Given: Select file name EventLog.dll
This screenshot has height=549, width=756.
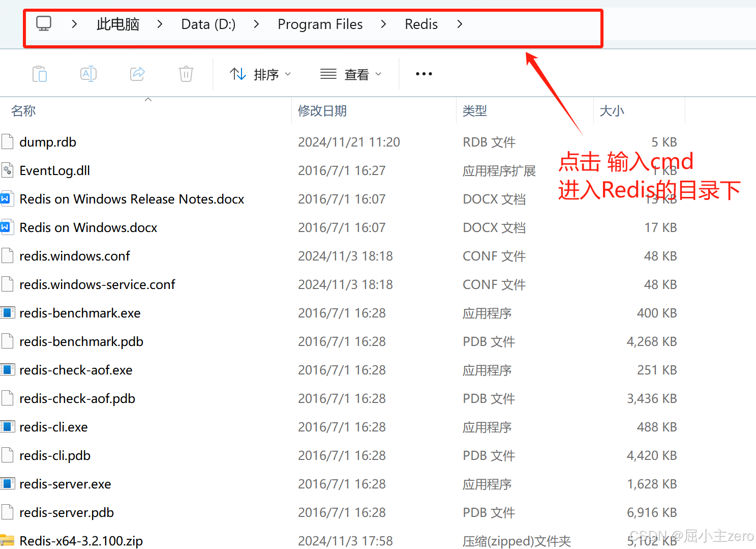Looking at the screenshot, I should pos(55,170).
